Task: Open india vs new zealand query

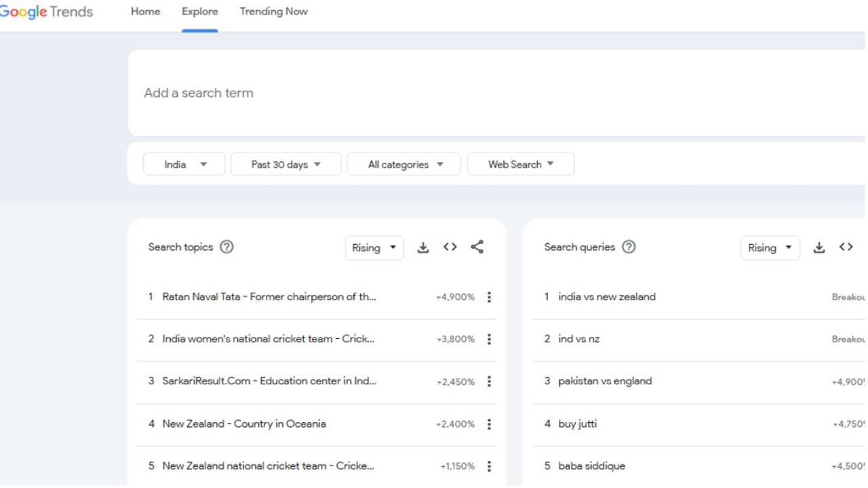Action: tap(607, 297)
